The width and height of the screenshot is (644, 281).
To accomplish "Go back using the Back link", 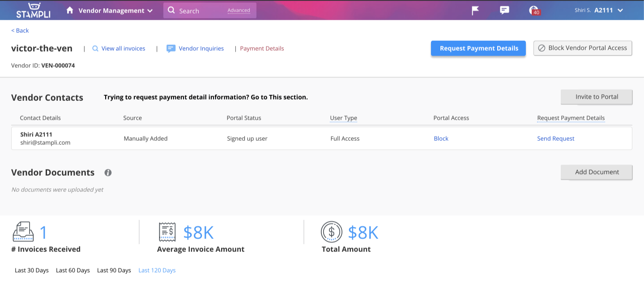I will [x=20, y=30].
